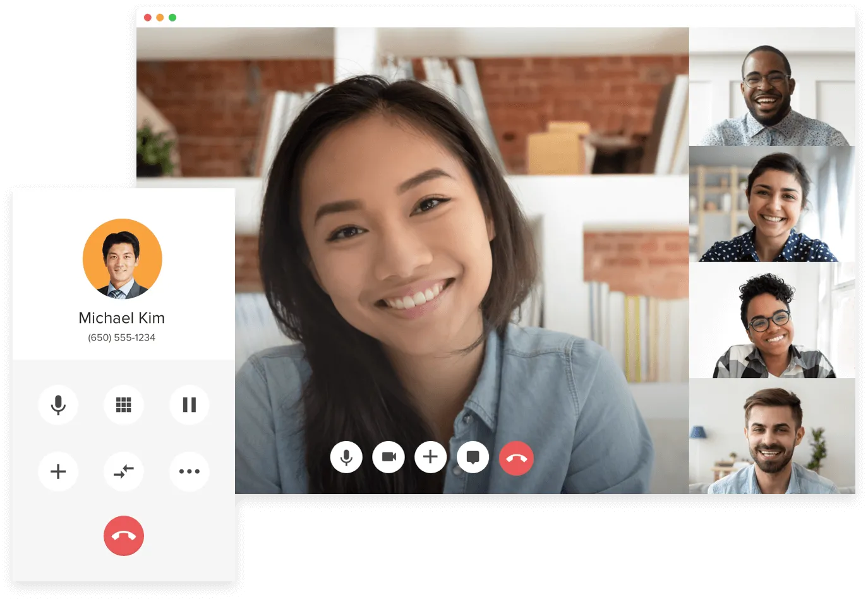The width and height of the screenshot is (868, 599).
Task: Open the dial keypad in call panel
Action: (x=124, y=404)
